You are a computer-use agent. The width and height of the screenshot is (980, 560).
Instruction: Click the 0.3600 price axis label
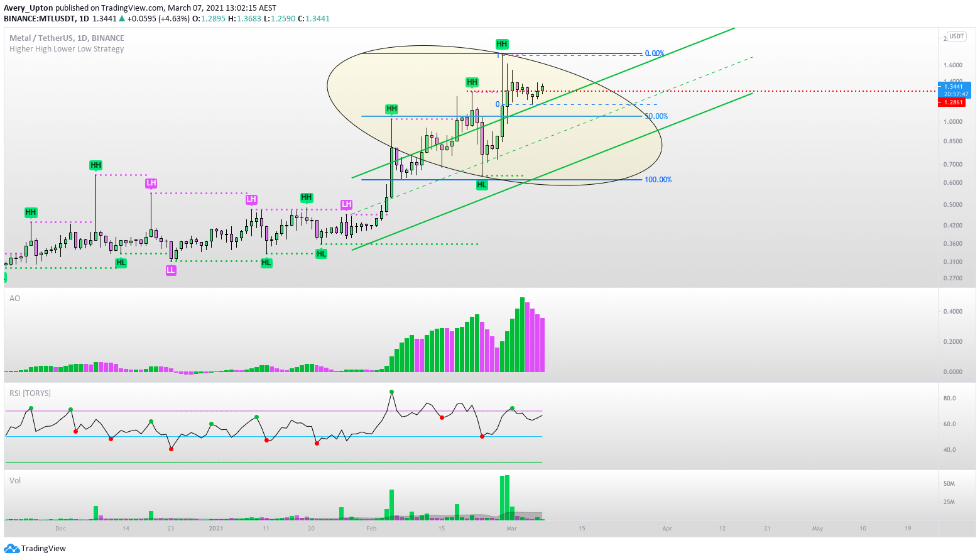953,244
